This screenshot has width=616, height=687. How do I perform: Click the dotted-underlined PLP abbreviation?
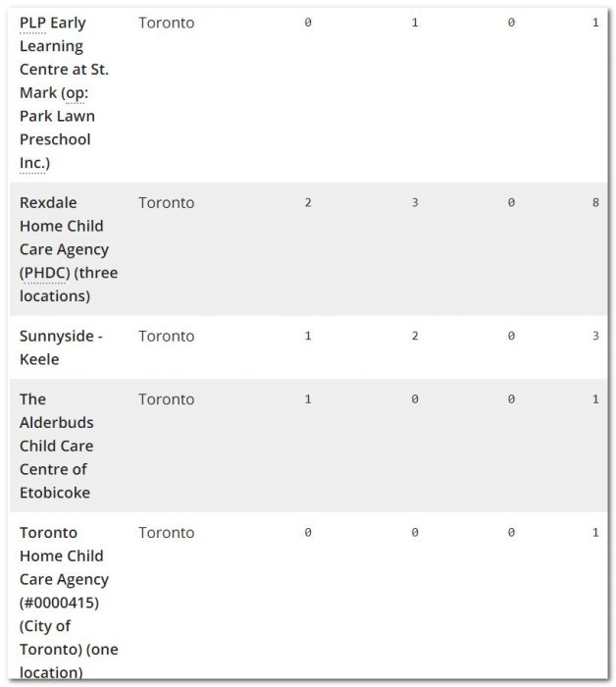tap(32, 23)
